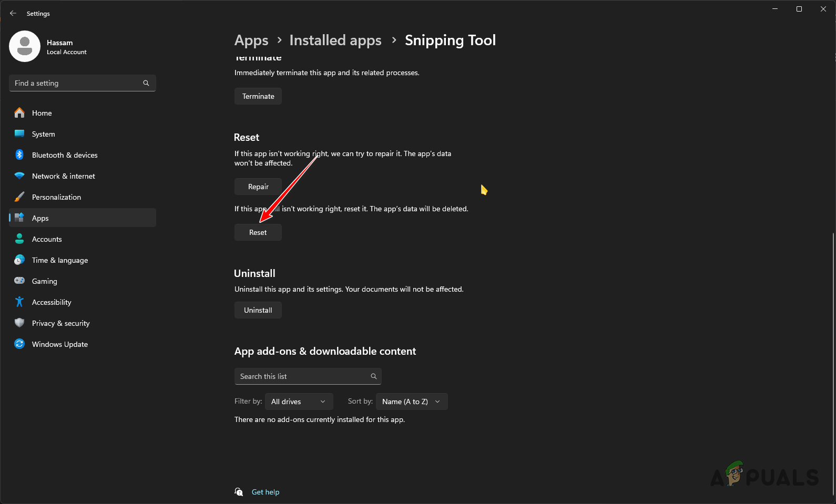Click the Home house icon in sidebar
836x504 pixels.
(19, 112)
